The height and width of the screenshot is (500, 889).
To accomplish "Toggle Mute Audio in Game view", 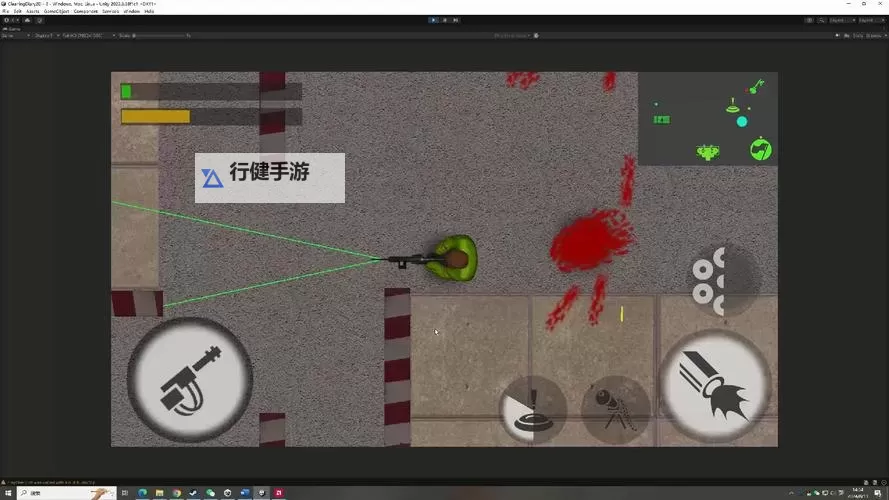I will pos(837,36).
